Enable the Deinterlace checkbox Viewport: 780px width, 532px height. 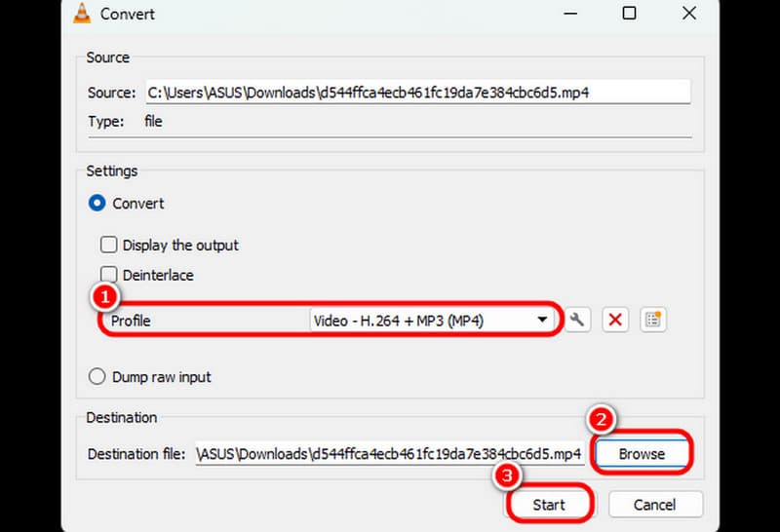pyautogui.click(x=109, y=275)
